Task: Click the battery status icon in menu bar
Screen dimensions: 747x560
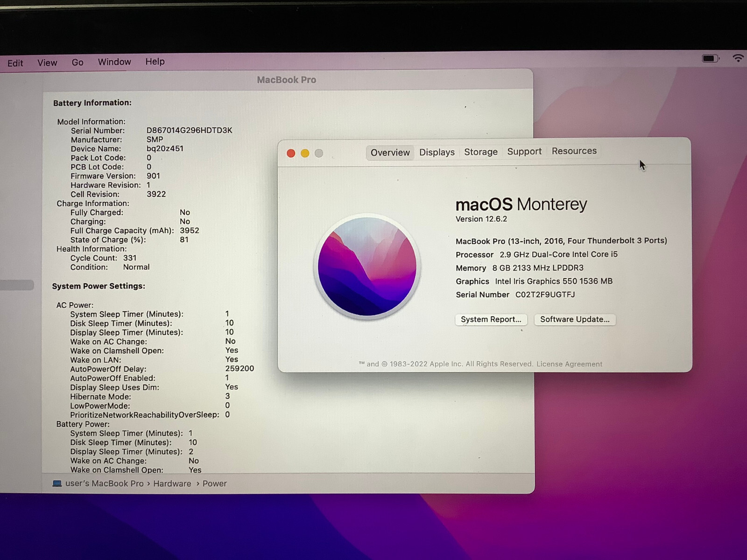Action: pos(710,58)
